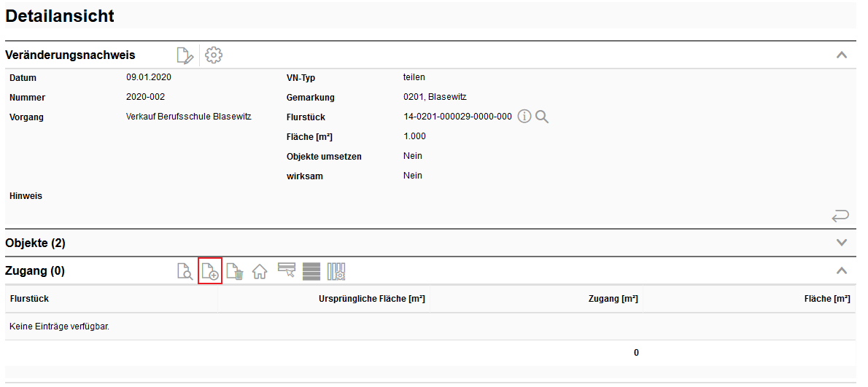This screenshot has width=868, height=387.
Task: Click the house icon in the Zugang toolbar
Action: (260, 272)
